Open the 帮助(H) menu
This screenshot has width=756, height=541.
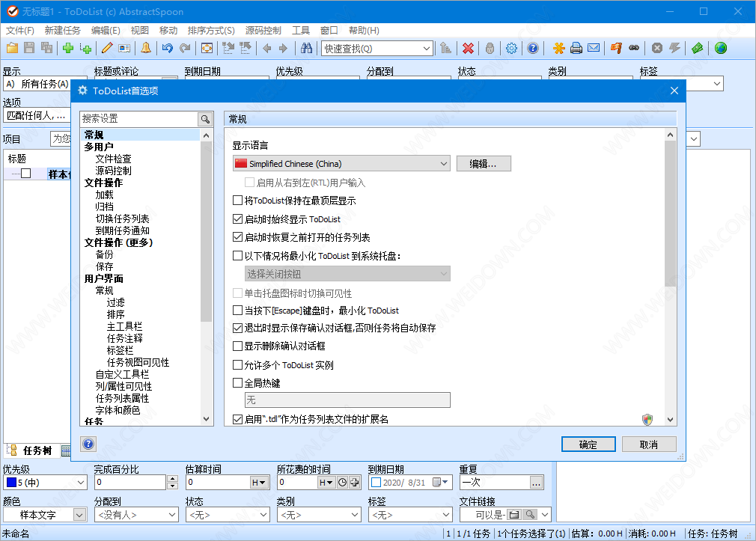[x=364, y=31]
